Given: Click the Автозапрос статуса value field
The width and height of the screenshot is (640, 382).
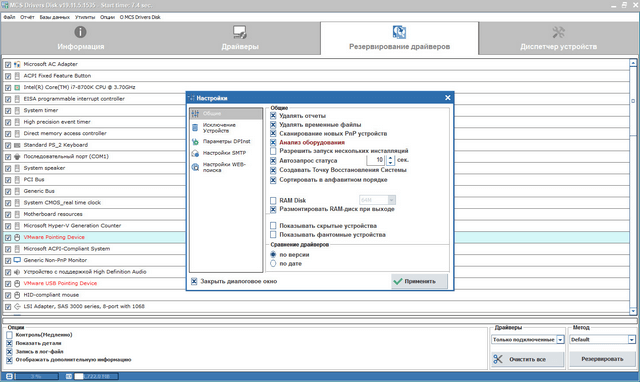Looking at the screenshot, I should pos(376,160).
